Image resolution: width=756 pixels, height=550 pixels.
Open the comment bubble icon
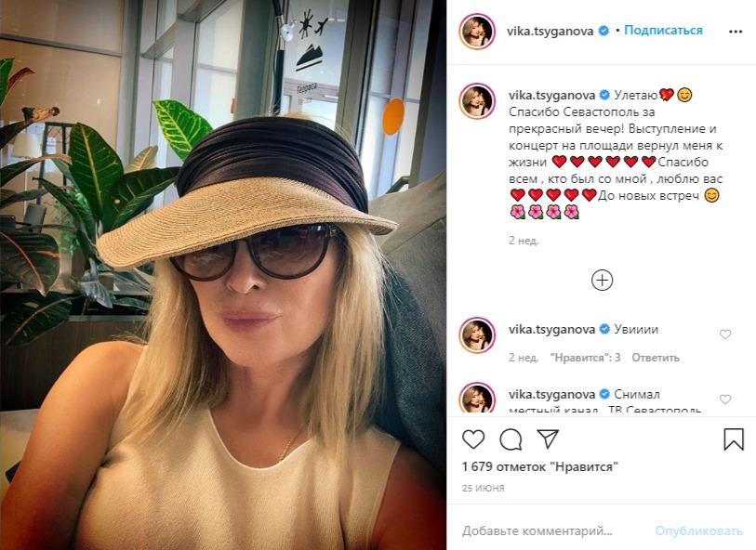click(x=511, y=439)
